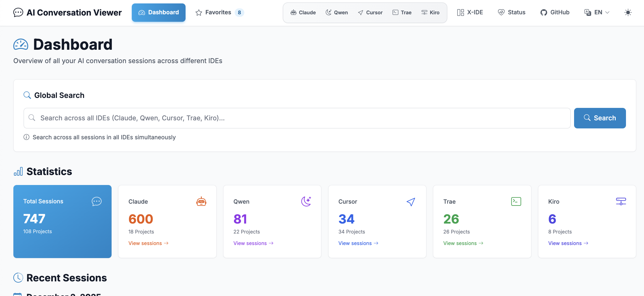Switch to the Qwen IDE tab

(337, 12)
